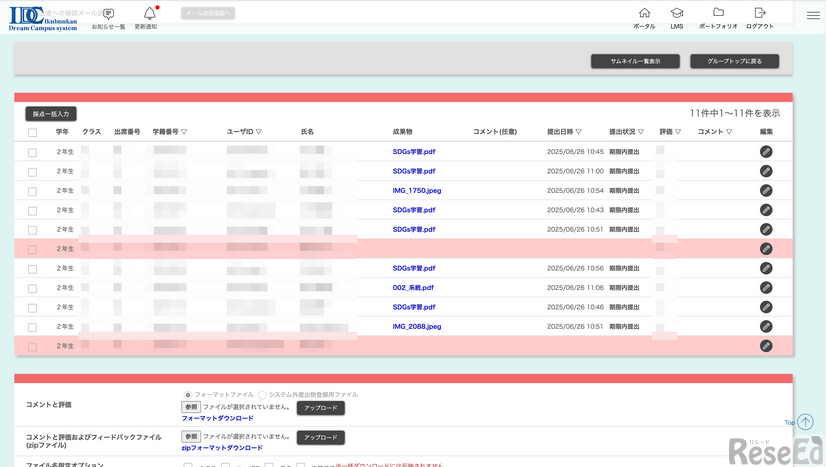Go to the ポータル home icon
This screenshot has height=467, width=826.
tap(644, 14)
